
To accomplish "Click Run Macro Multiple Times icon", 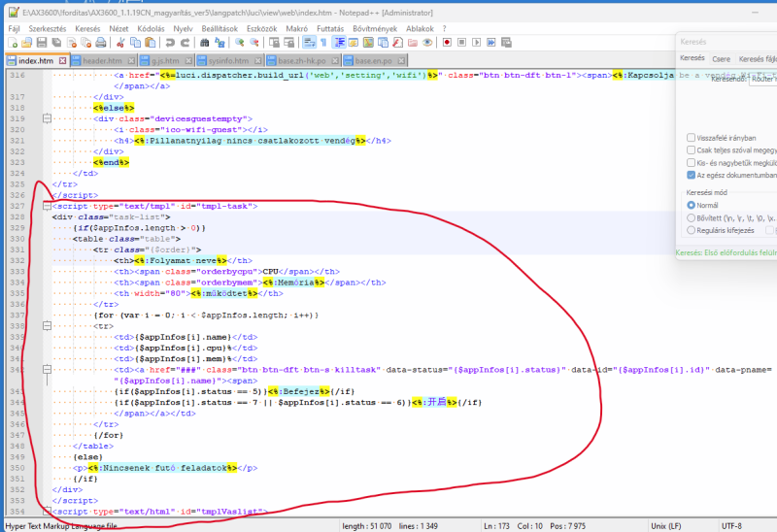I will coord(491,43).
